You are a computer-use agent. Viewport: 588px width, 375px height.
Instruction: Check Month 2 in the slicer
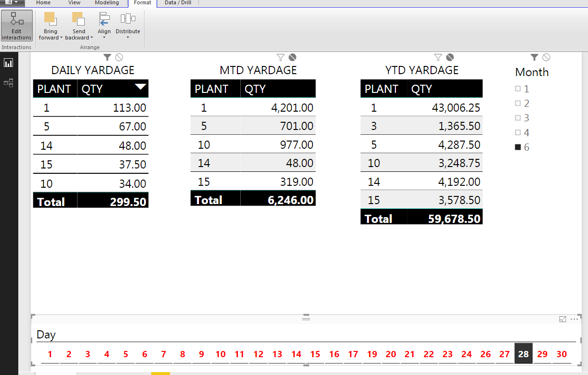point(518,103)
